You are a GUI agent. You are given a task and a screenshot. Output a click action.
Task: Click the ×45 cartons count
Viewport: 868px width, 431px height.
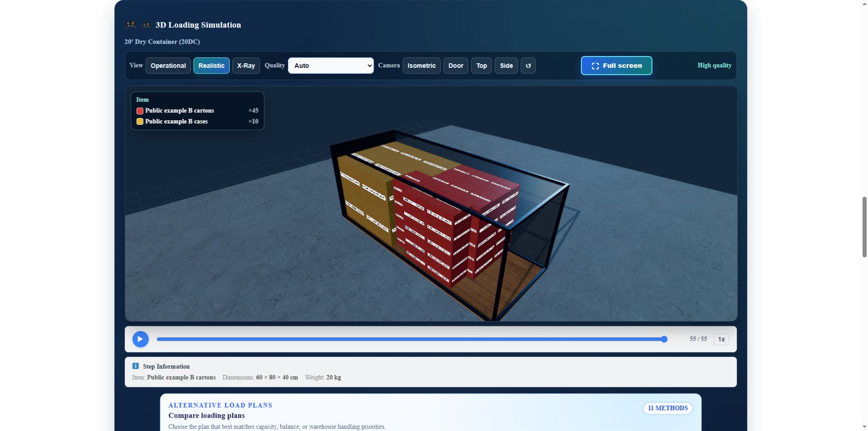[253, 111]
